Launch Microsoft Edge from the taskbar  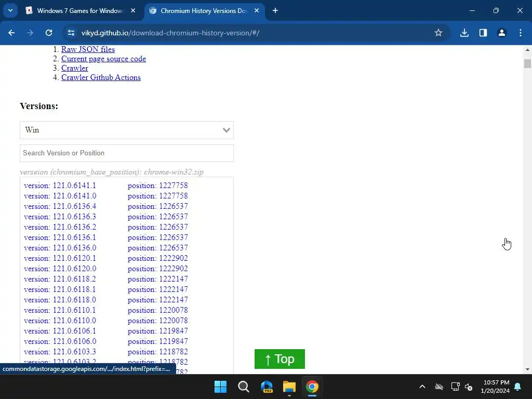pyautogui.click(x=267, y=387)
